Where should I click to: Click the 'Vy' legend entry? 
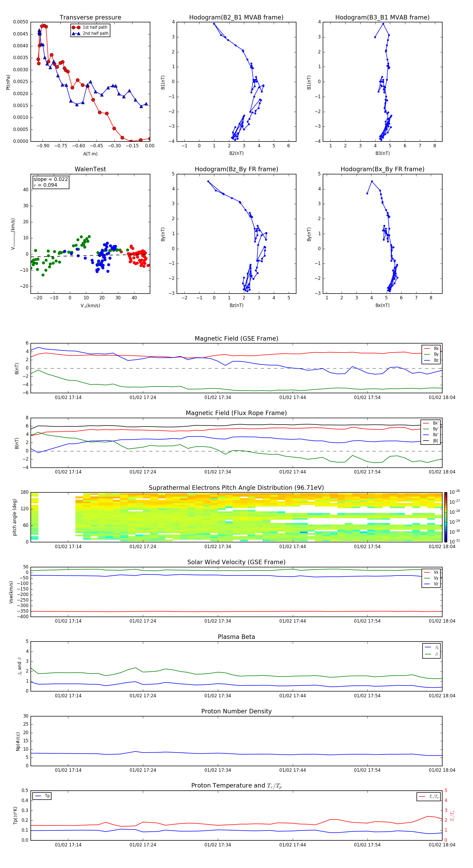point(431,578)
